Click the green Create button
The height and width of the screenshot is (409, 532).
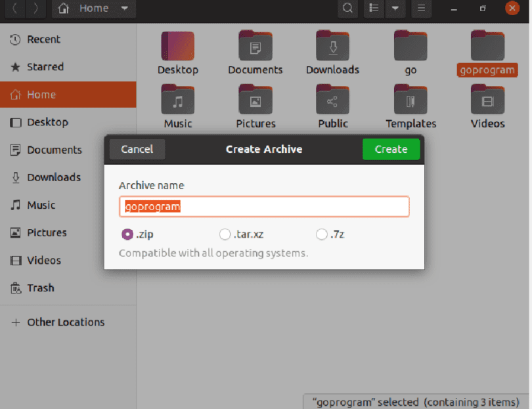(391, 149)
